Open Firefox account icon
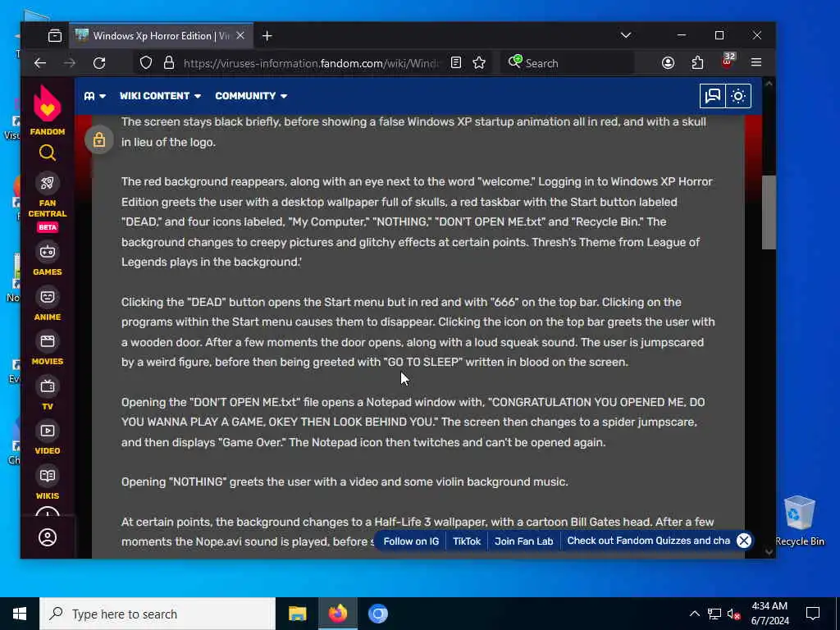The image size is (840, 630). 668,62
